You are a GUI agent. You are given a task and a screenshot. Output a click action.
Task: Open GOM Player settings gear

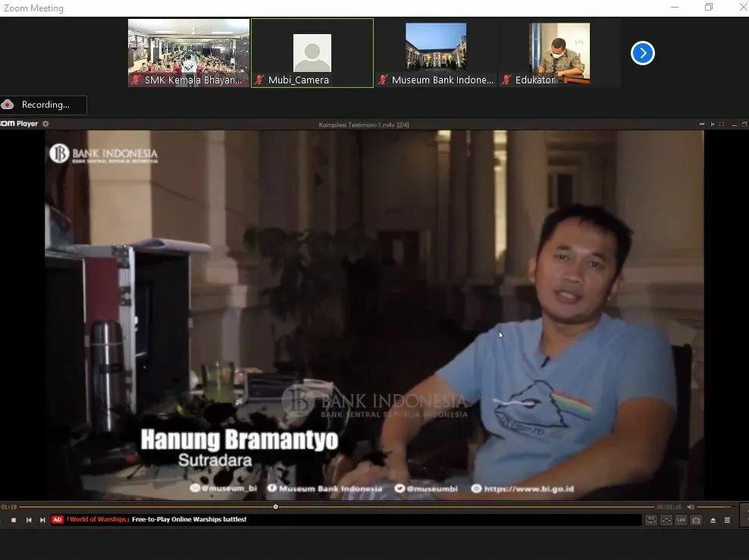coord(45,124)
